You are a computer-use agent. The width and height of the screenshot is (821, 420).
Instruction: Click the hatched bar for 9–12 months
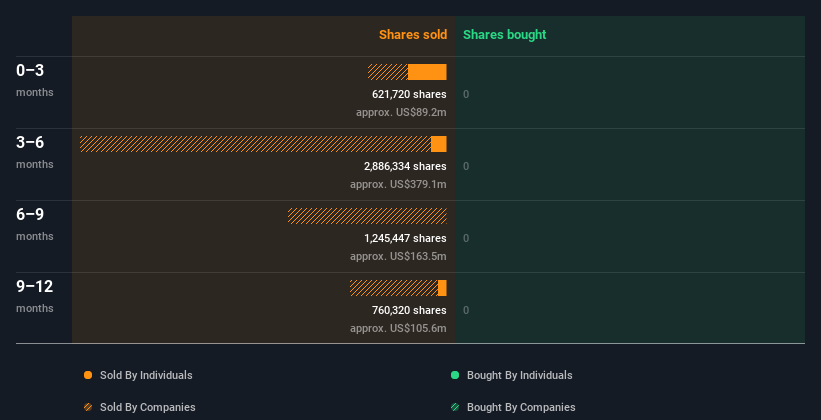394,288
